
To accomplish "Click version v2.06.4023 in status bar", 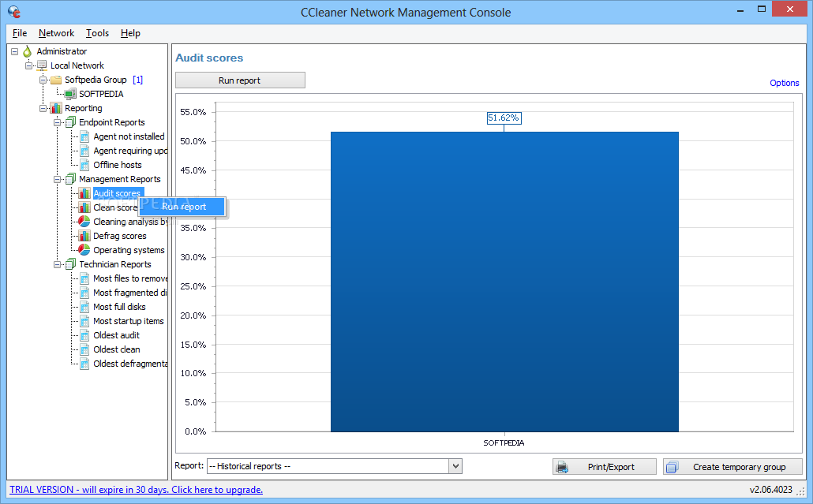I will point(770,490).
